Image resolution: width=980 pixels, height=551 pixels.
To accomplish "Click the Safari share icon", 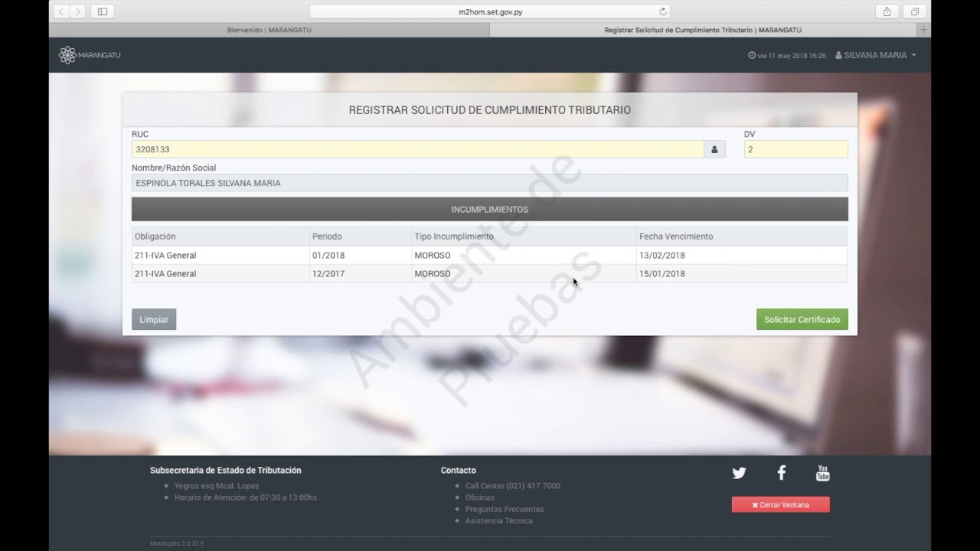I will [x=887, y=11].
